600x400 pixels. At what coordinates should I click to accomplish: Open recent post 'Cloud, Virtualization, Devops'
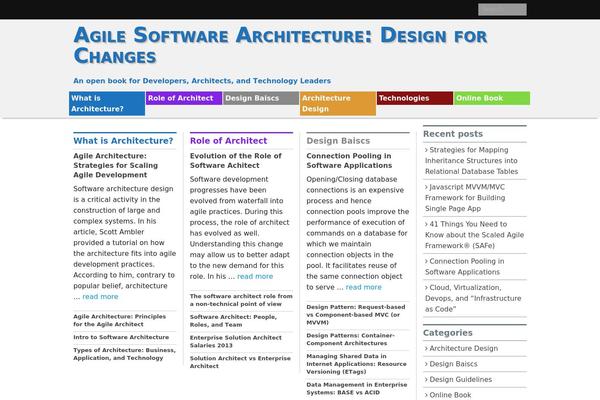click(473, 298)
